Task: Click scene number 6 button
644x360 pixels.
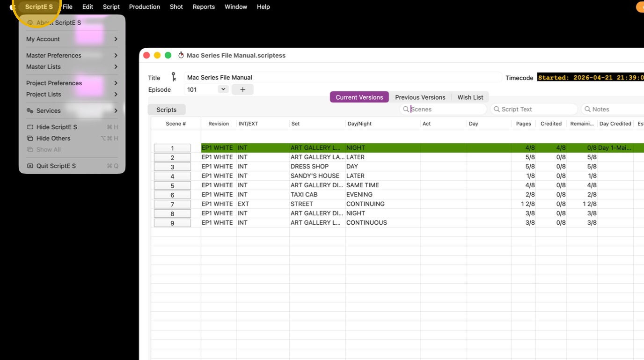Action: tap(172, 195)
